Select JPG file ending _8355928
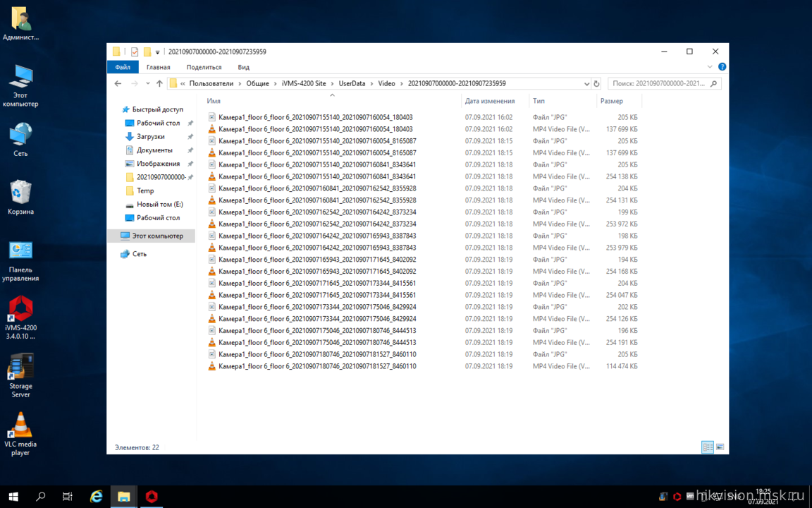Image resolution: width=812 pixels, height=508 pixels. coord(312,188)
